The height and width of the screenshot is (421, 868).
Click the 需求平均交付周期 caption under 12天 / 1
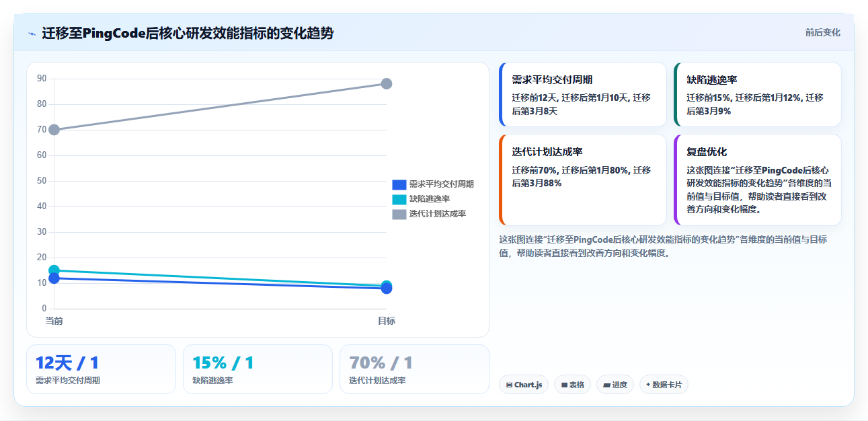[68, 381]
